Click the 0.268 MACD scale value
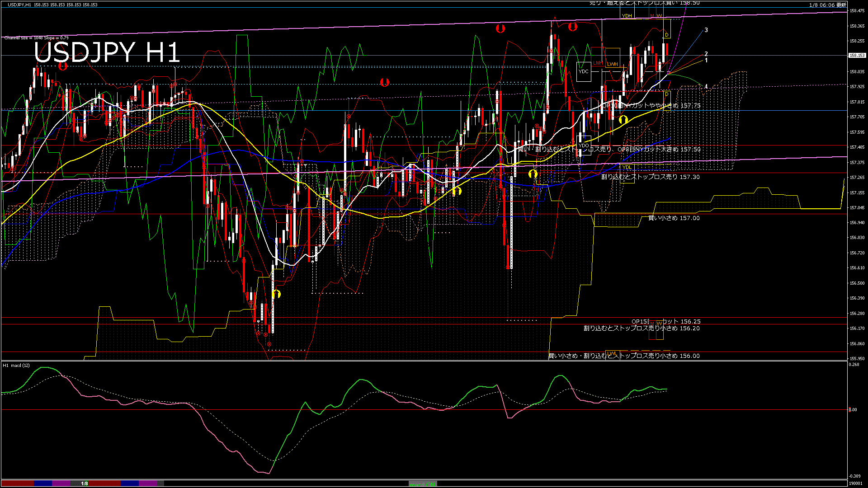868x488 pixels. [854, 365]
